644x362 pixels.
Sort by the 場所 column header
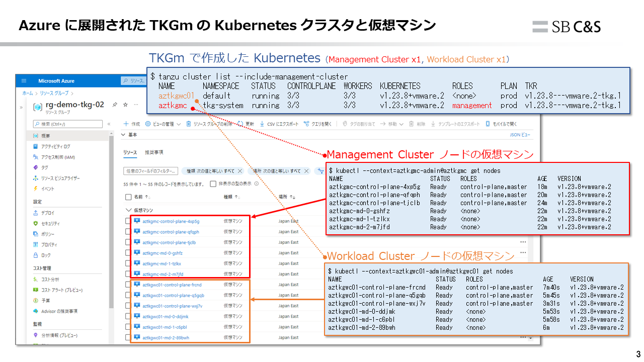tap(287, 197)
